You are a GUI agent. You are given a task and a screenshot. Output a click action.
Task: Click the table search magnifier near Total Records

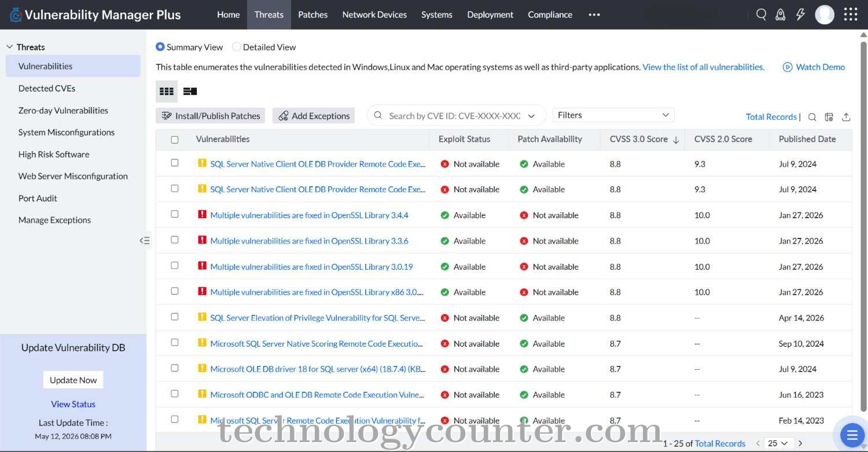coord(812,117)
